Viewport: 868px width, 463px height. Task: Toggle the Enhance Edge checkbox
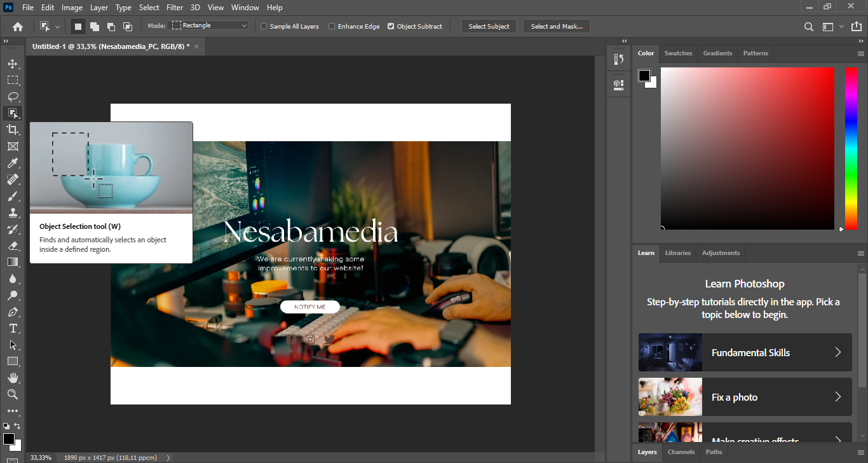pyautogui.click(x=332, y=27)
